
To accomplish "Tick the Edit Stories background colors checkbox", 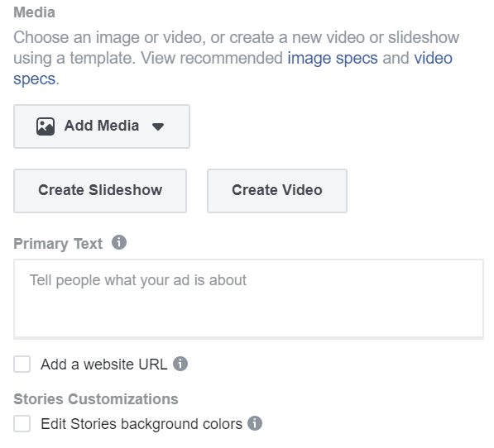I will pos(22,423).
